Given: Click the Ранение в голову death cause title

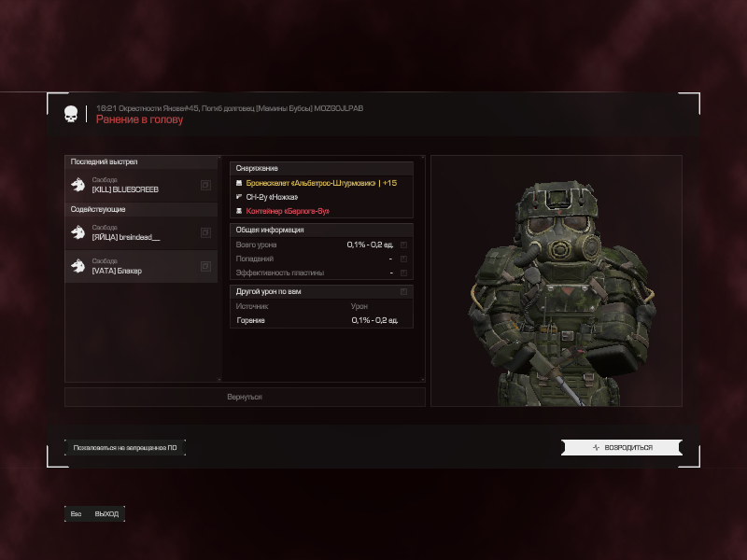Looking at the screenshot, I should (x=139, y=119).
